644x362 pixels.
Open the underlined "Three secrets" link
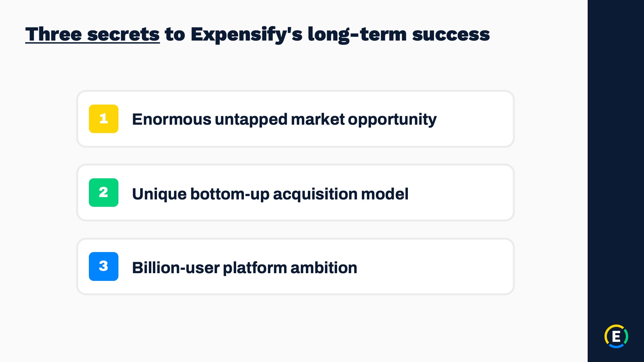tap(93, 34)
